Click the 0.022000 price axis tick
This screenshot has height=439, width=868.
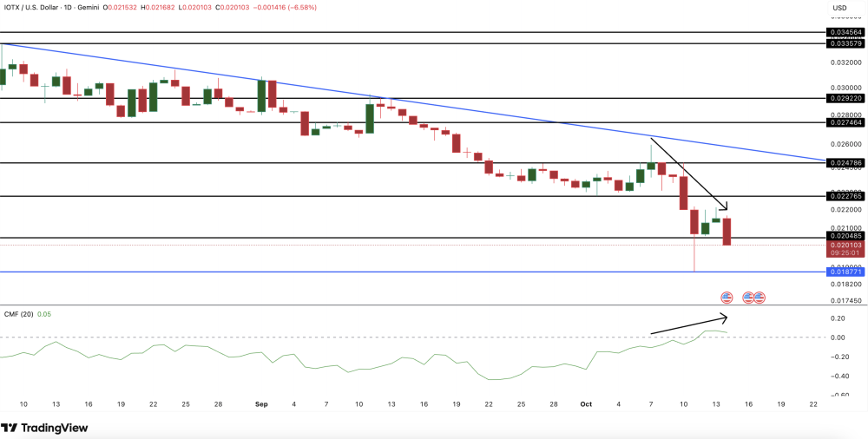pos(844,209)
